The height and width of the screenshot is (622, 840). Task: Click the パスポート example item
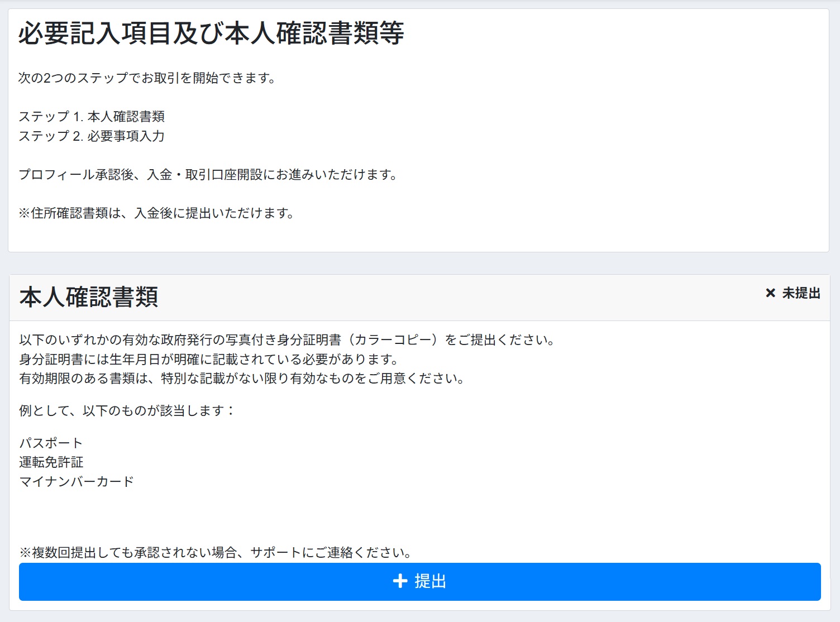coord(51,443)
